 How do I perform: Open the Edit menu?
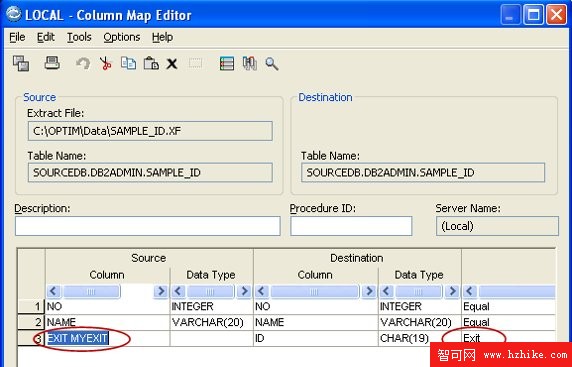coord(46,37)
